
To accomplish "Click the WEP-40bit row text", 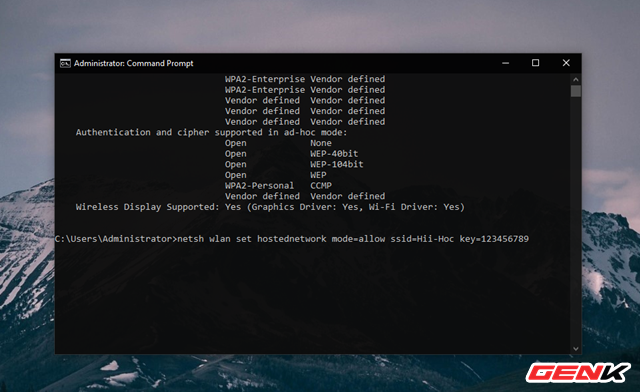I will (x=291, y=154).
